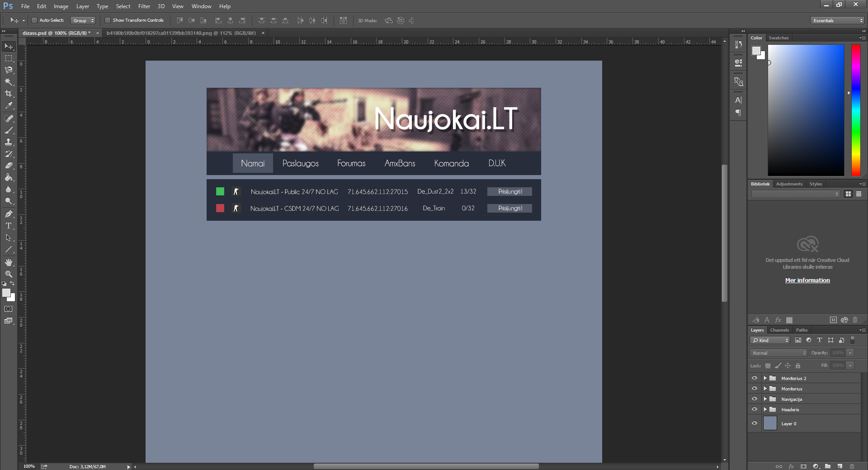Enable Show Transform Controls checkbox

point(108,20)
